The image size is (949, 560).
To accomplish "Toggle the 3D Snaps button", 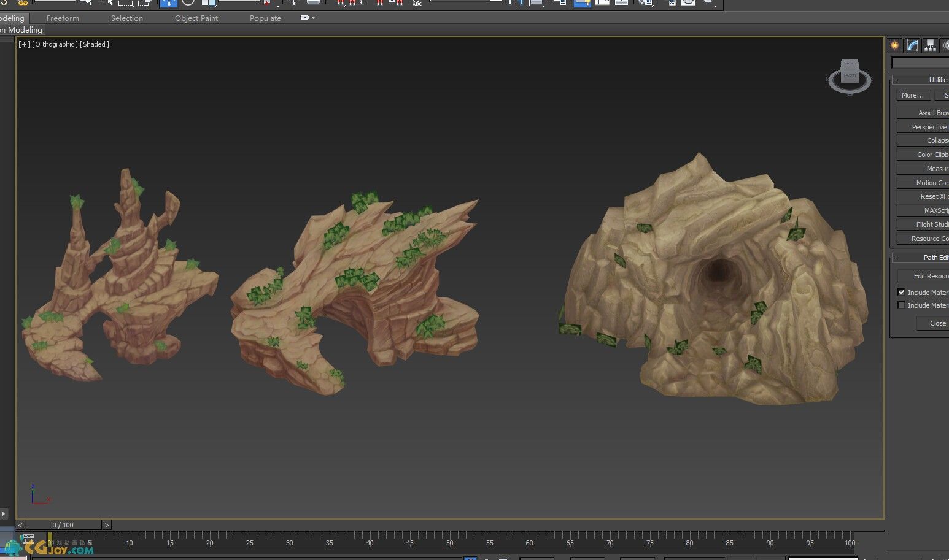I will [x=341, y=3].
